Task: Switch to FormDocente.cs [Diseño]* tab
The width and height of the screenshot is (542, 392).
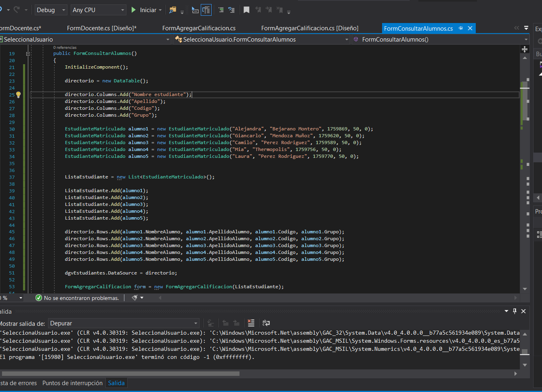Action: coord(101,28)
